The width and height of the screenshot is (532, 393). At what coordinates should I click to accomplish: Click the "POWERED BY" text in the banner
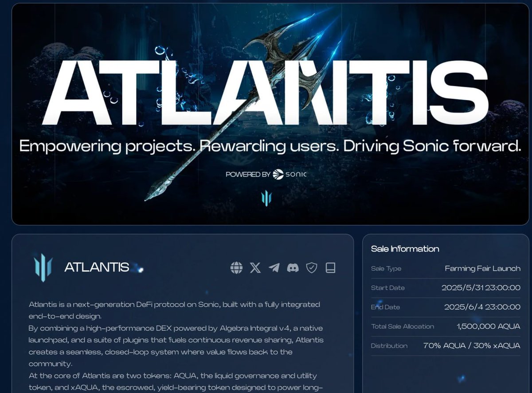pos(248,174)
